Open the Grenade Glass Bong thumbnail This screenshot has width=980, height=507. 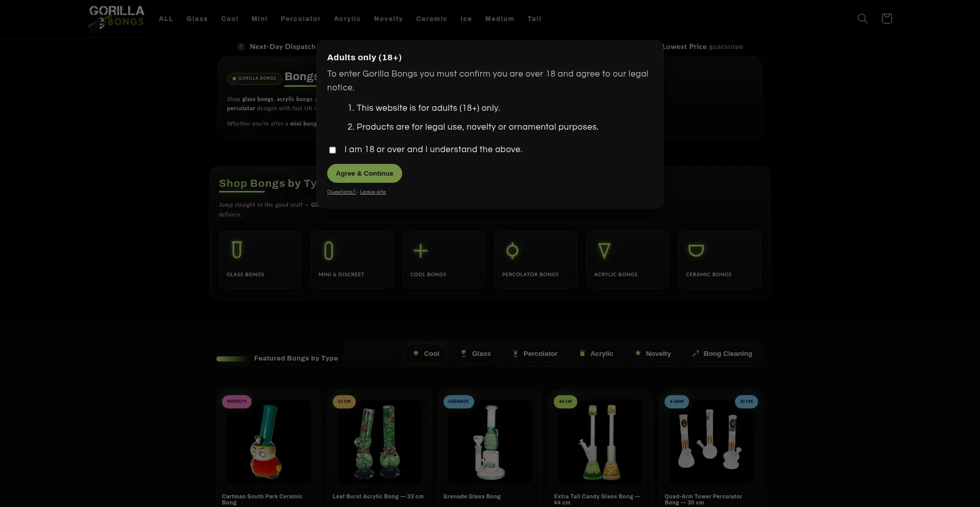click(489, 442)
